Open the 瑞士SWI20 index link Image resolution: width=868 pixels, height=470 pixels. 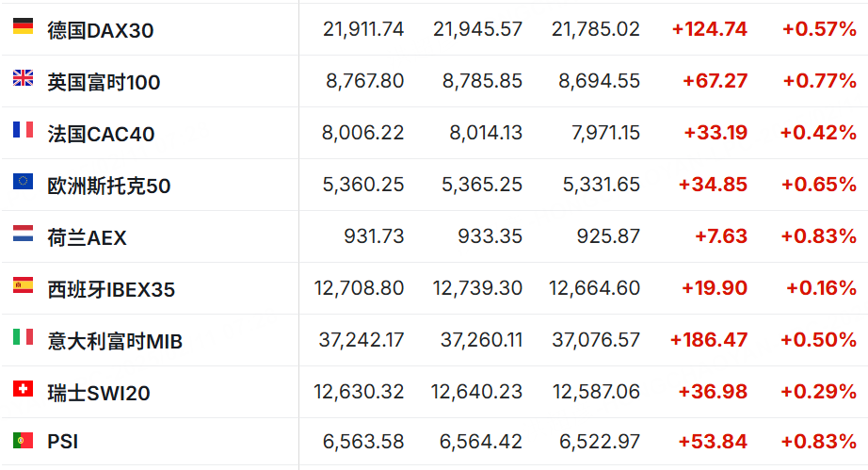coord(99,393)
